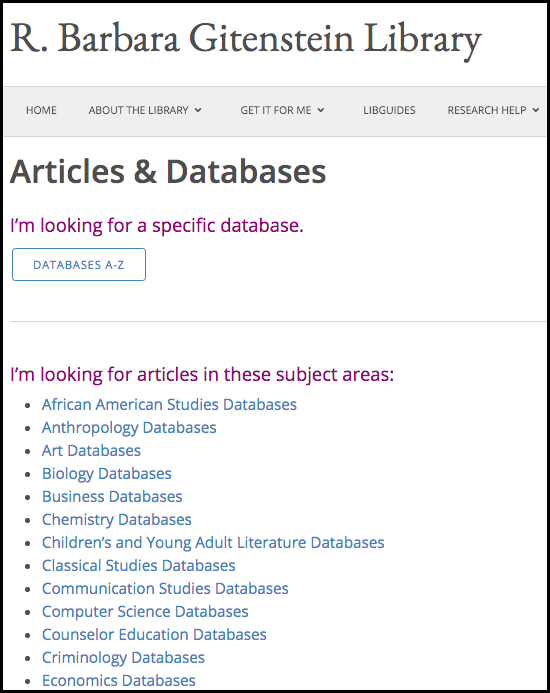550x693 pixels.
Task: Open Anthropology Databases link
Action: [x=129, y=428]
